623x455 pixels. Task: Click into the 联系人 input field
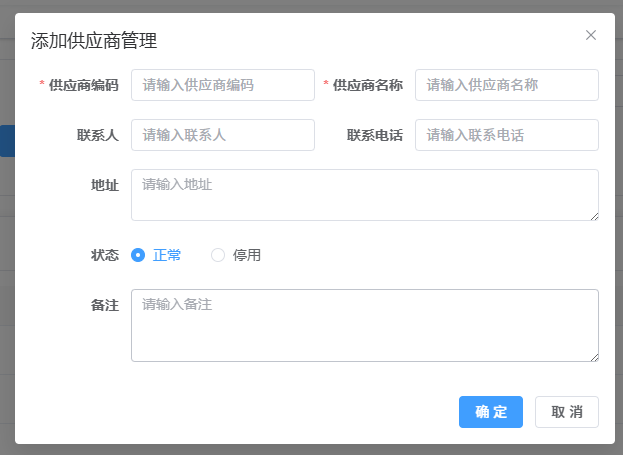pyautogui.click(x=223, y=135)
